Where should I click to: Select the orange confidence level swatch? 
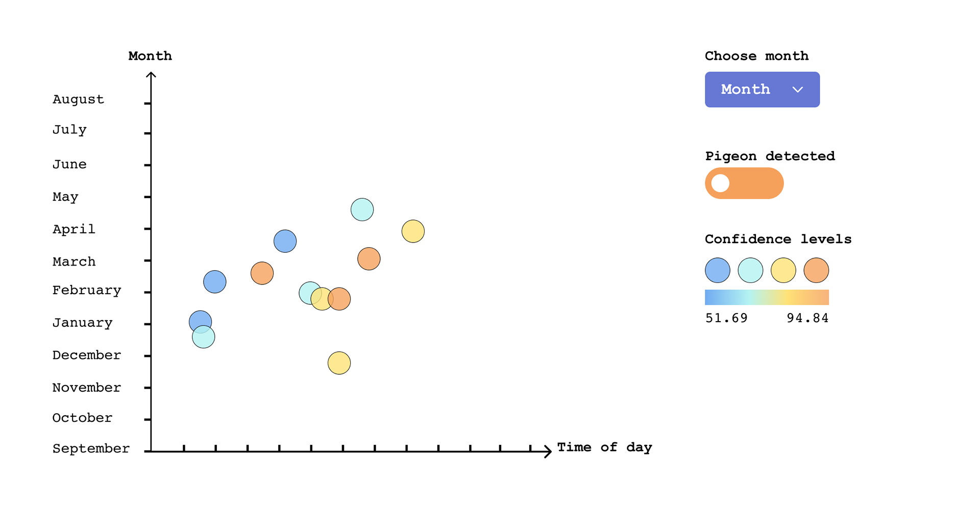(816, 270)
